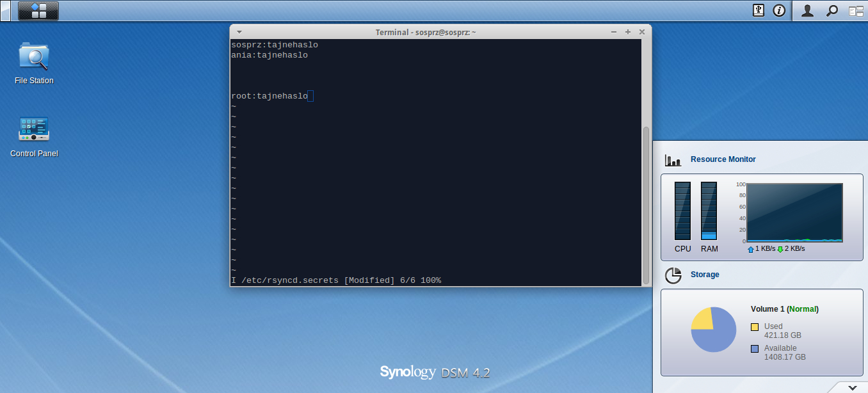Click the Volume 1 usage pie chart
This screenshot has width=868, height=393.
click(x=714, y=330)
